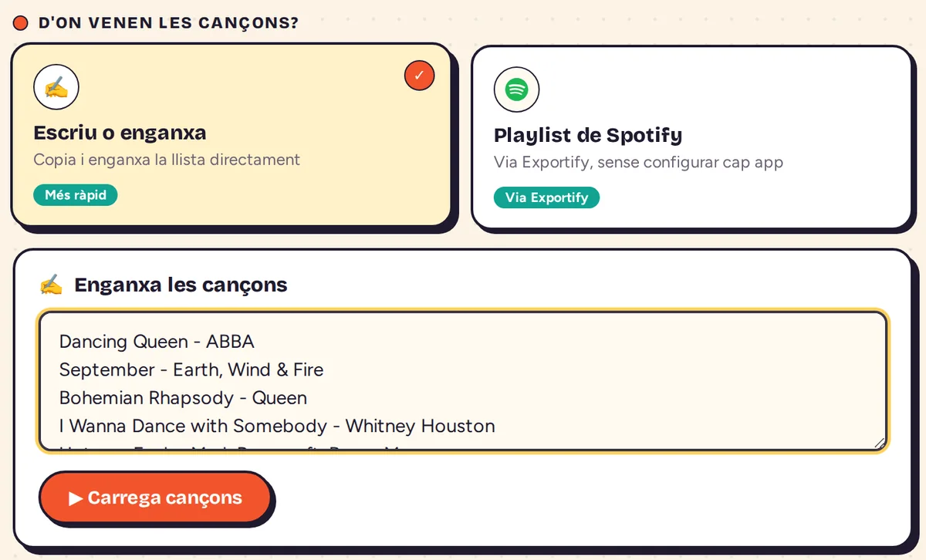Click the Carrega cançons button
The width and height of the screenshot is (926, 560).
[155, 498]
